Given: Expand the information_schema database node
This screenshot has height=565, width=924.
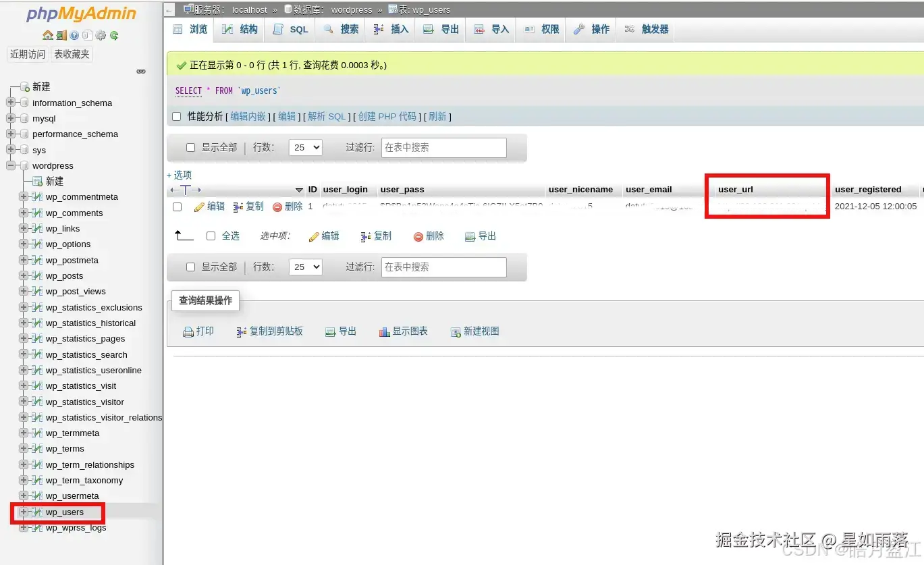Looking at the screenshot, I should click(x=11, y=103).
